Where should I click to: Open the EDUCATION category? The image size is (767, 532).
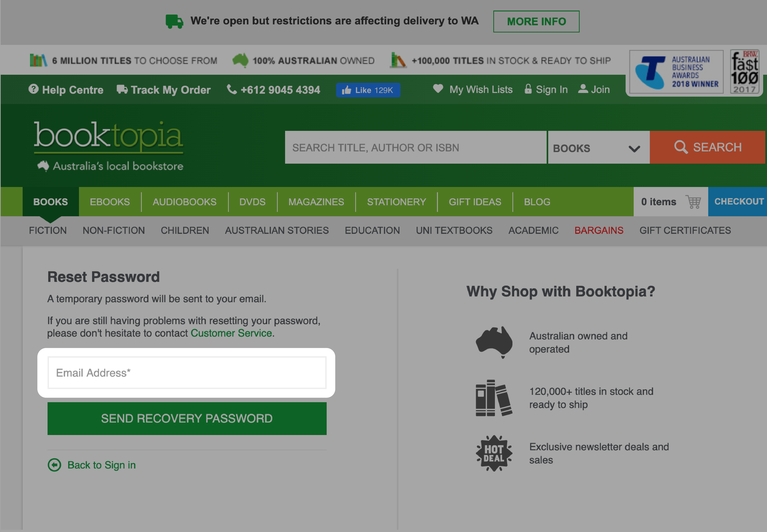click(372, 230)
